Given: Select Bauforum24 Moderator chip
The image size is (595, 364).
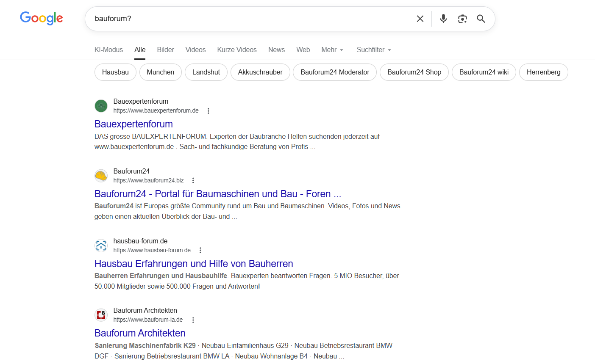Looking at the screenshot, I should point(335,72).
